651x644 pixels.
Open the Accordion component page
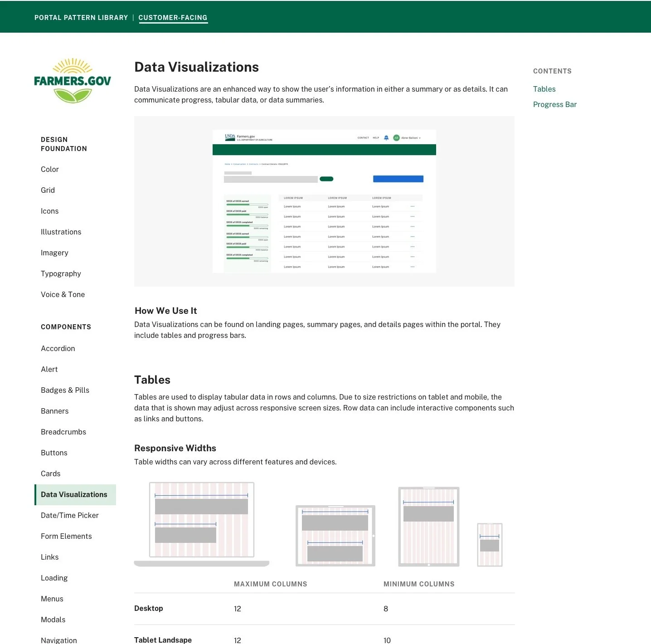point(58,348)
